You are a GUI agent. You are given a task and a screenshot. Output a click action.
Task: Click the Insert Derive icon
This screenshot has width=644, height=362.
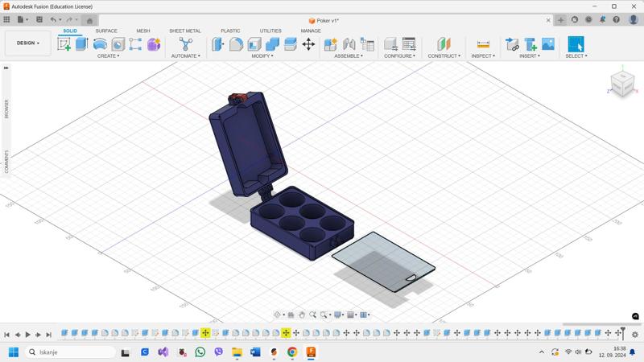(x=512, y=44)
